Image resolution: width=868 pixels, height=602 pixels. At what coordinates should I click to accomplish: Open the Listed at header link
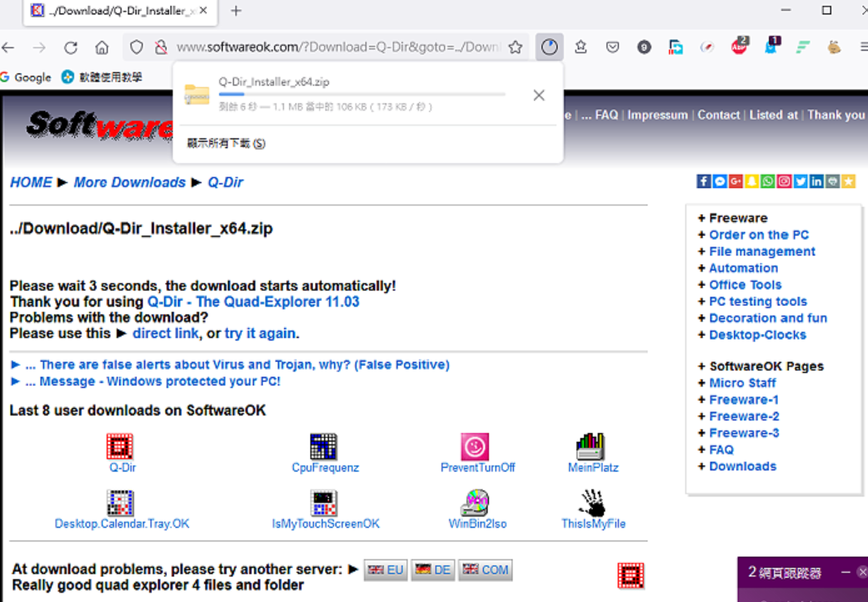tap(774, 115)
